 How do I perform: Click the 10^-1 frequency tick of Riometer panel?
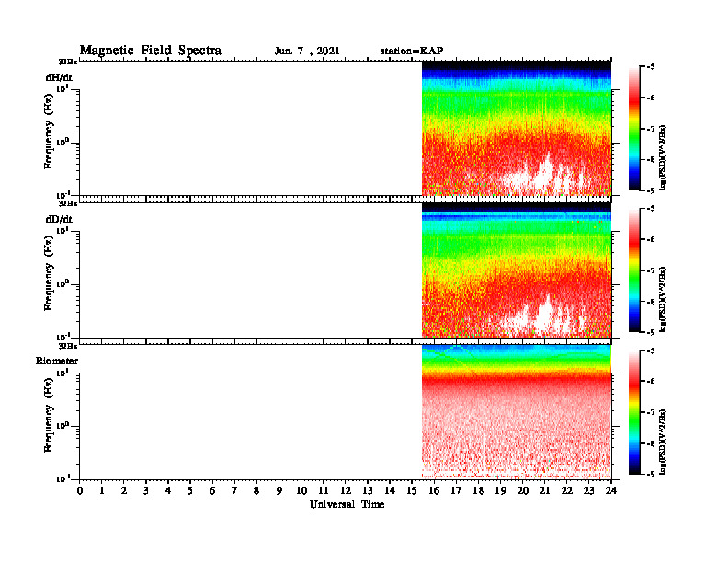pos(63,478)
